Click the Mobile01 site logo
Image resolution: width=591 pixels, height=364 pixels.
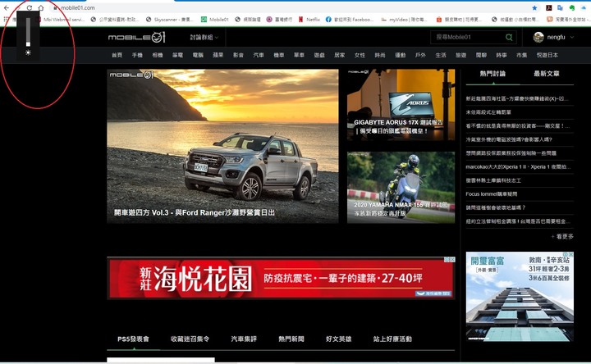click(136, 37)
